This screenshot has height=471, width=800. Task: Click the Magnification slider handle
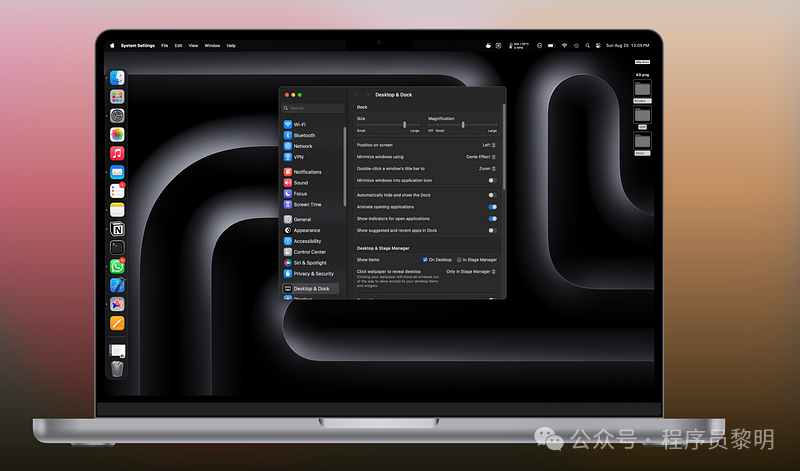click(463, 125)
